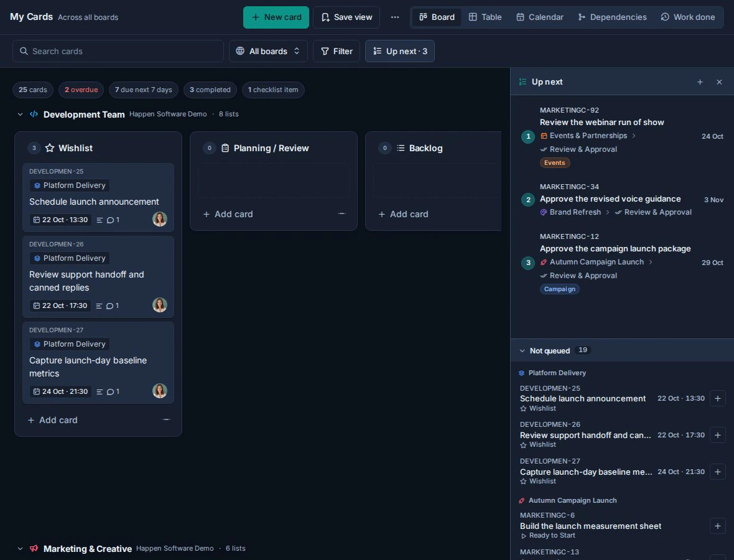Queue Build the launch measurement sheet card
Image resolution: width=734 pixels, height=560 pixels.
[717, 526]
